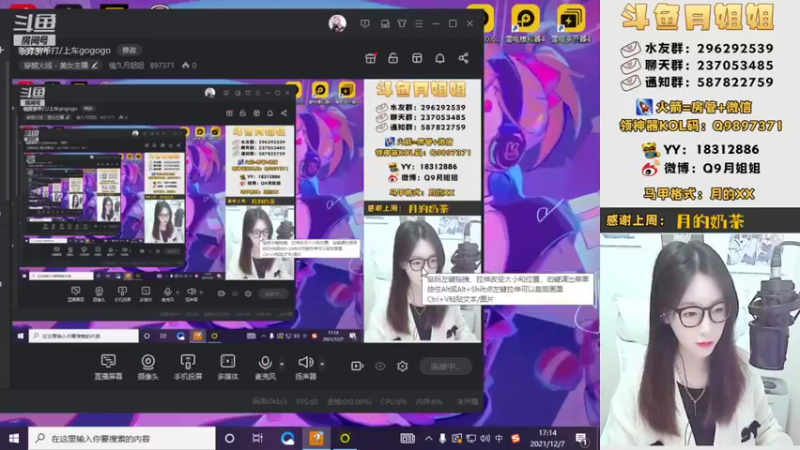Click the 码率:0kb/s bitrate status
800x450 pixels.
pos(270,402)
